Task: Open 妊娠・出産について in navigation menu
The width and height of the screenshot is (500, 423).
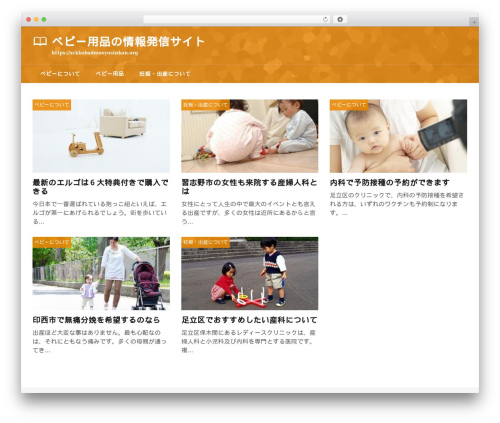Action: coord(165,74)
